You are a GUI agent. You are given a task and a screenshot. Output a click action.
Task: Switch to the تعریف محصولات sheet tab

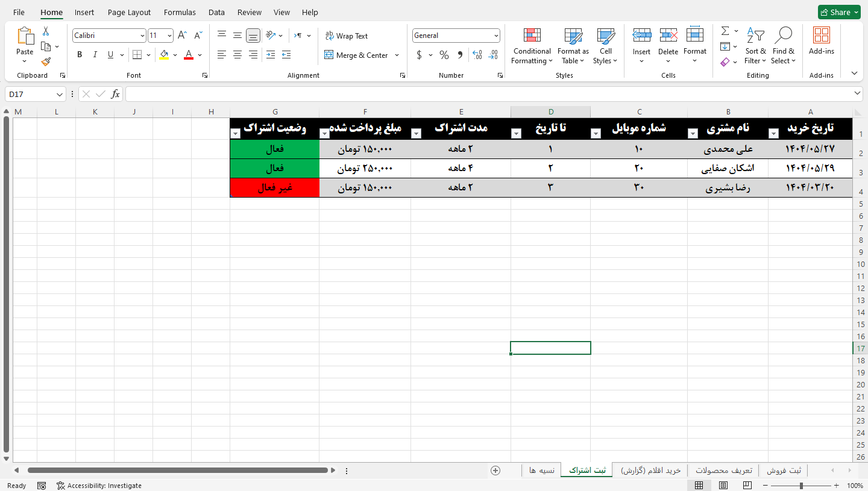point(724,471)
